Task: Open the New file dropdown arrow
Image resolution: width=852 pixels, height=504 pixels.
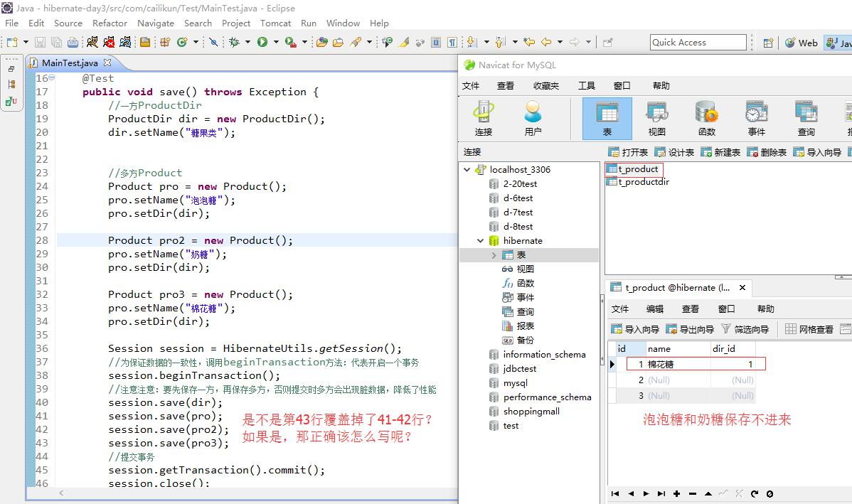Action: click(26, 42)
